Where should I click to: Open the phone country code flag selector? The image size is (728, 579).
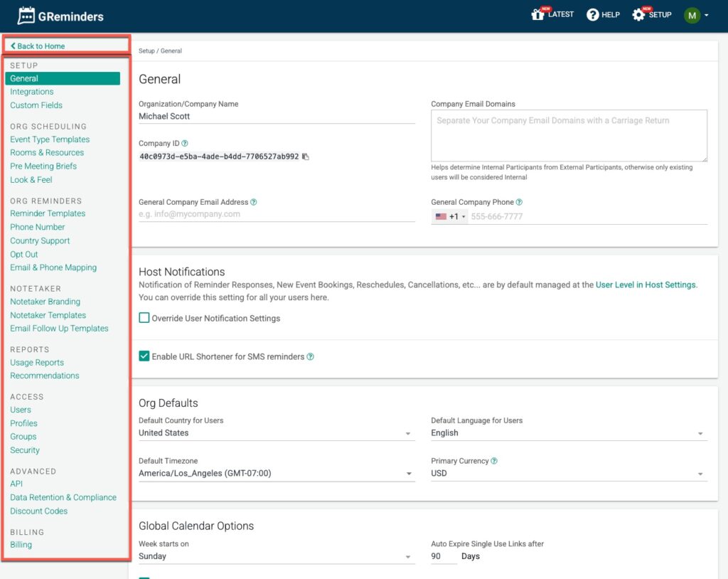click(x=449, y=217)
